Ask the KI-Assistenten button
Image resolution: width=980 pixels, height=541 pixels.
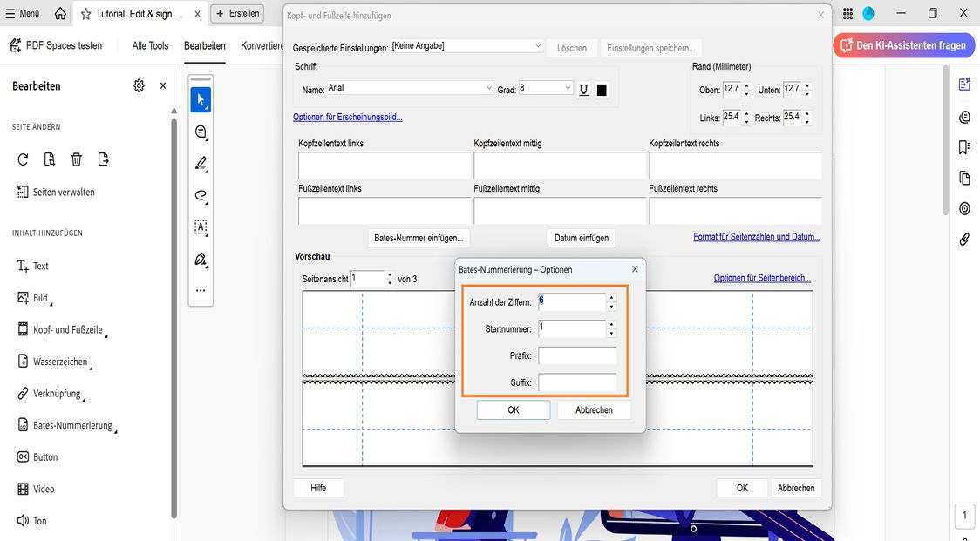pos(904,45)
